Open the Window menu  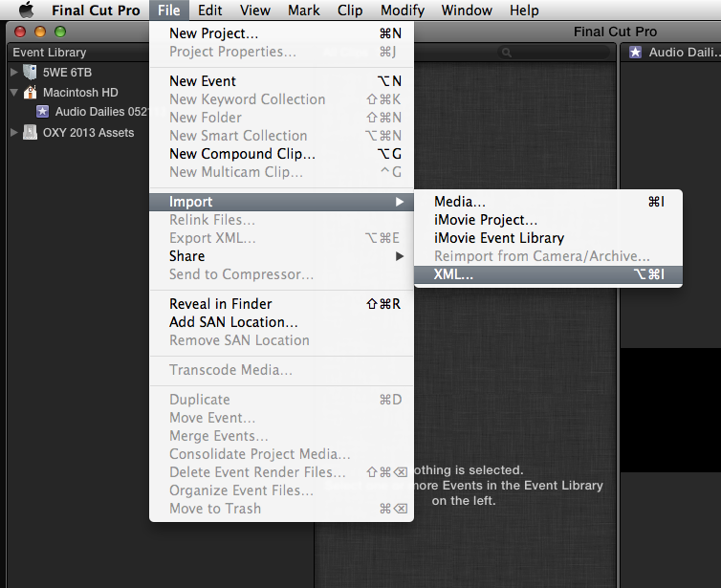(x=467, y=11)
